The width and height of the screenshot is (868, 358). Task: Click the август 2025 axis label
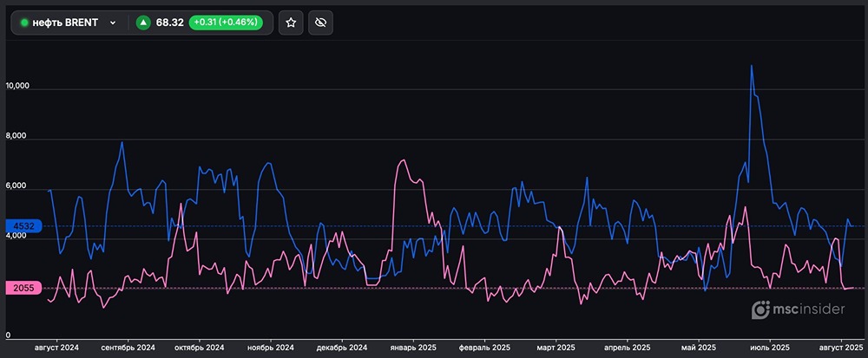841,348
